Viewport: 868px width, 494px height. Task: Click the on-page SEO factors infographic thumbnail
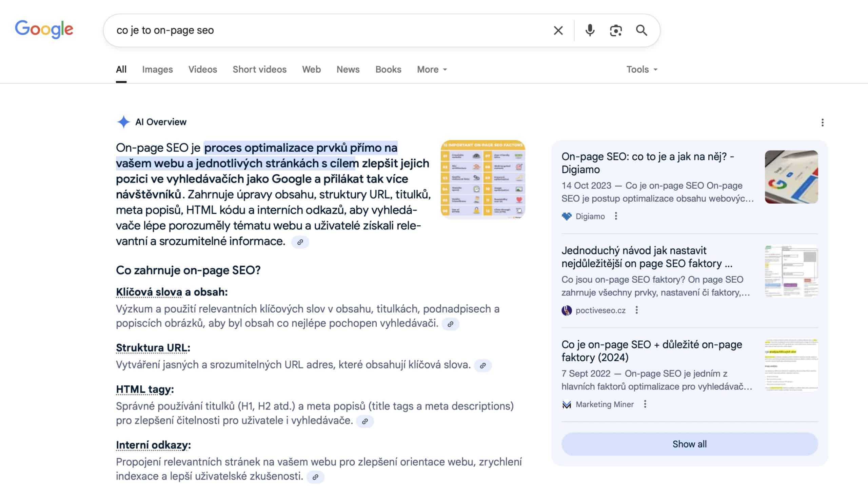[483, 179]
